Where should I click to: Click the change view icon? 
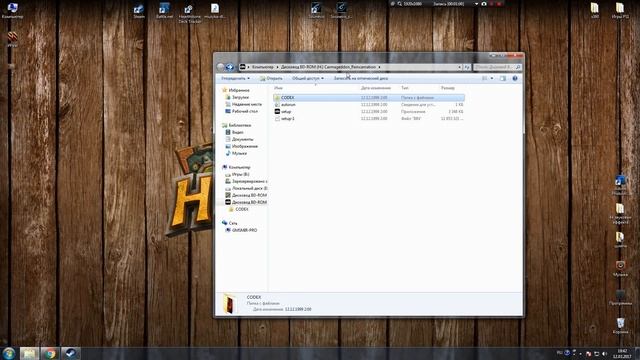pos(484,78)
